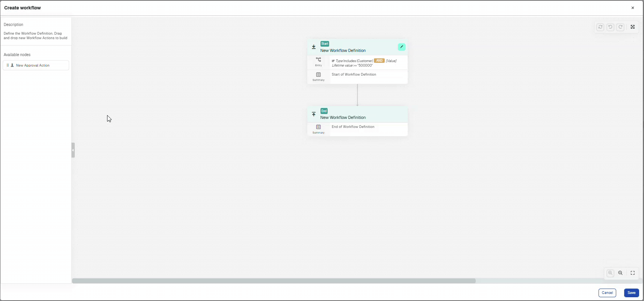Undo the last workflow change

611,27
